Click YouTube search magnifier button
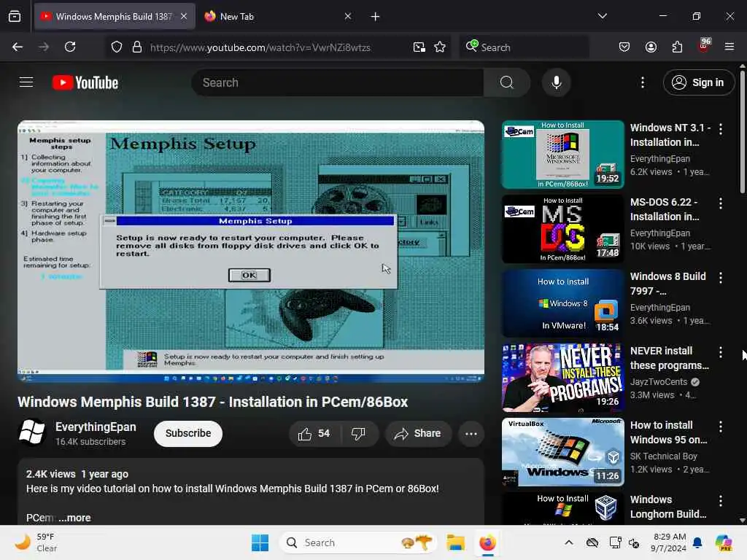Screen dimensions: 747x560 point(506,82)
